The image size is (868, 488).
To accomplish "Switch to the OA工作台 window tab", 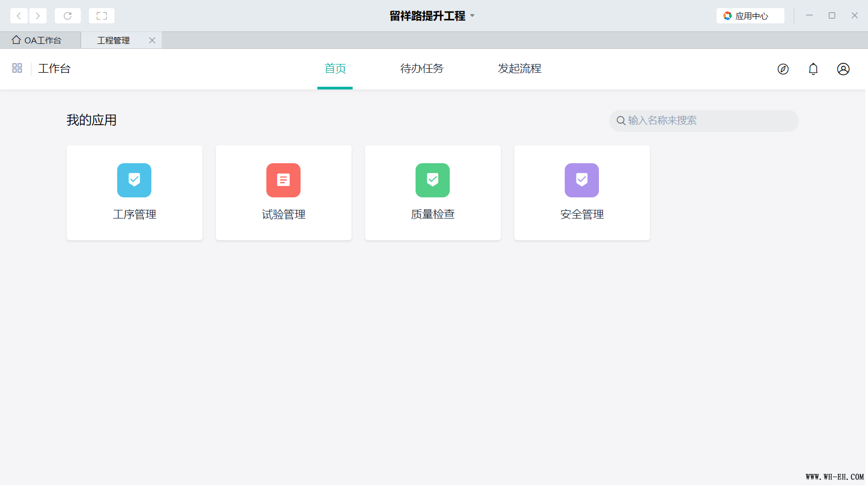I will coord(40,40).
